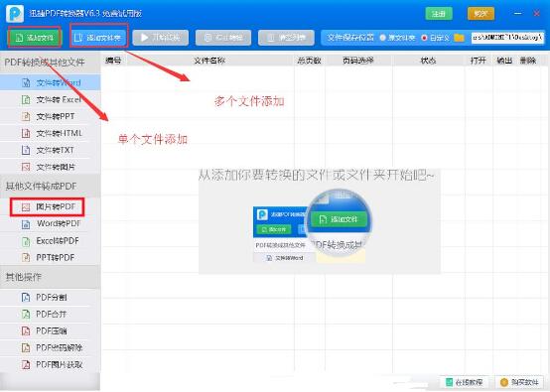The image size is (550, 392).
Task: Click the 总页数 column header
Action: click(309, 61)
